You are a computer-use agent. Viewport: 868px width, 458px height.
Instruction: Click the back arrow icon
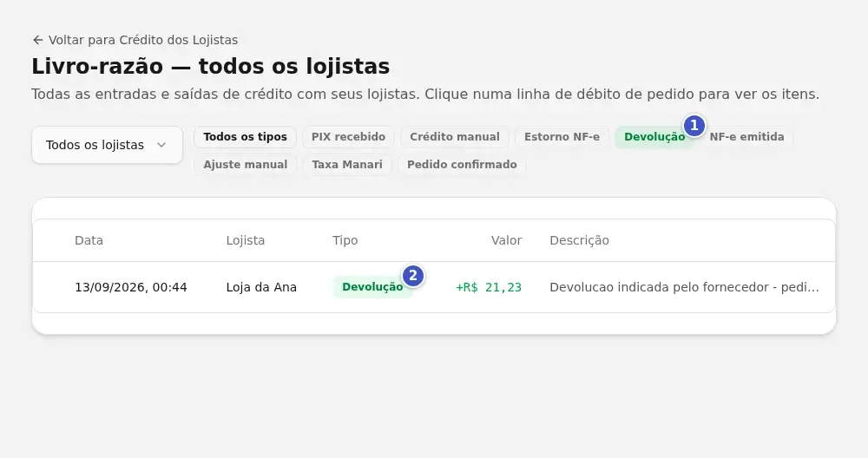coord(37,40)
